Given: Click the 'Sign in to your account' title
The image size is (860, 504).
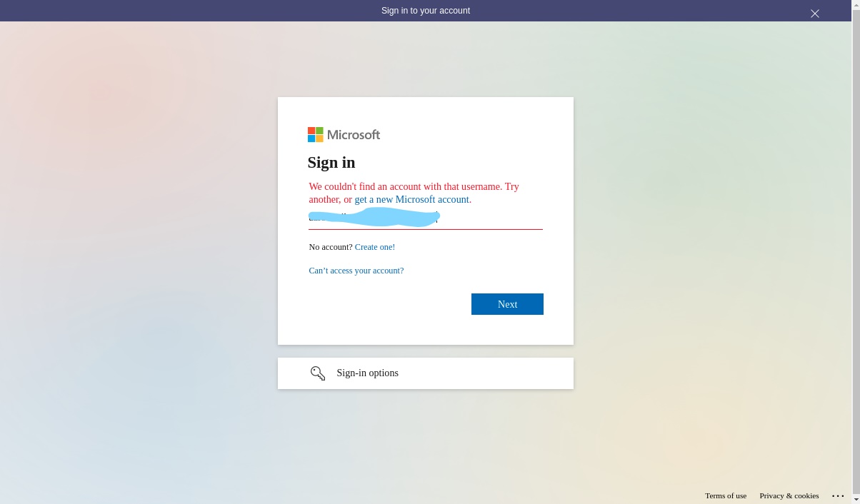Looking at the screenshot, I should coord(426,11).
